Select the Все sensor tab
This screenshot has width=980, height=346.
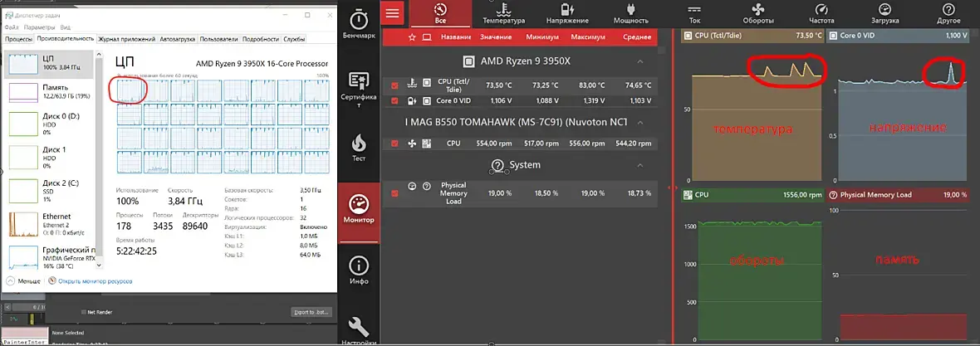click(x=441, y=13)
